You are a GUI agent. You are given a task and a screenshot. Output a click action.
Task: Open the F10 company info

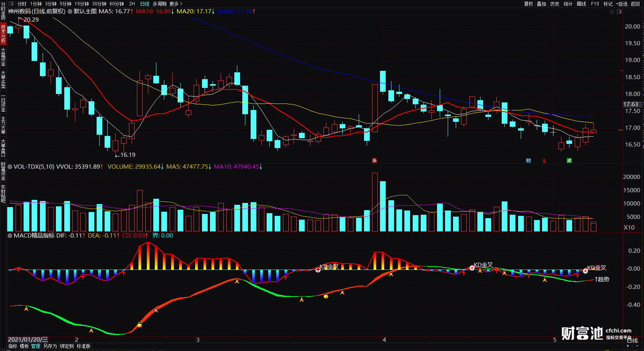point(595,4)
